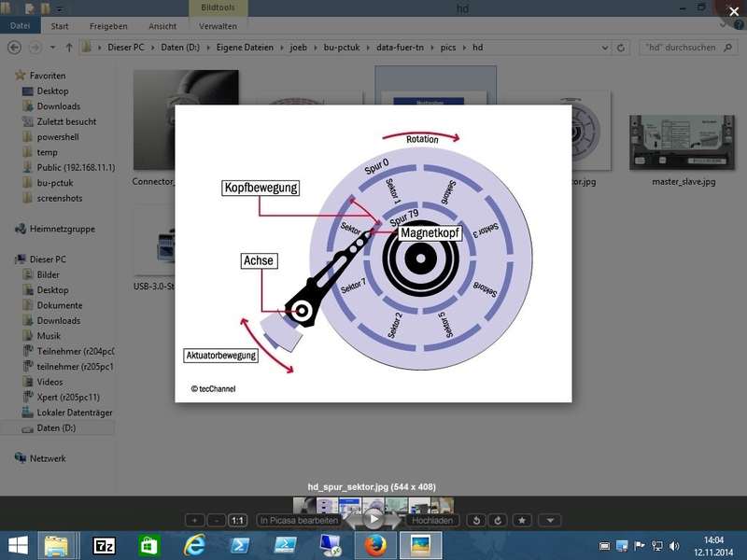Screen dimensions: 747x560
Task: Mark the photo with the star
Action: 522,521
